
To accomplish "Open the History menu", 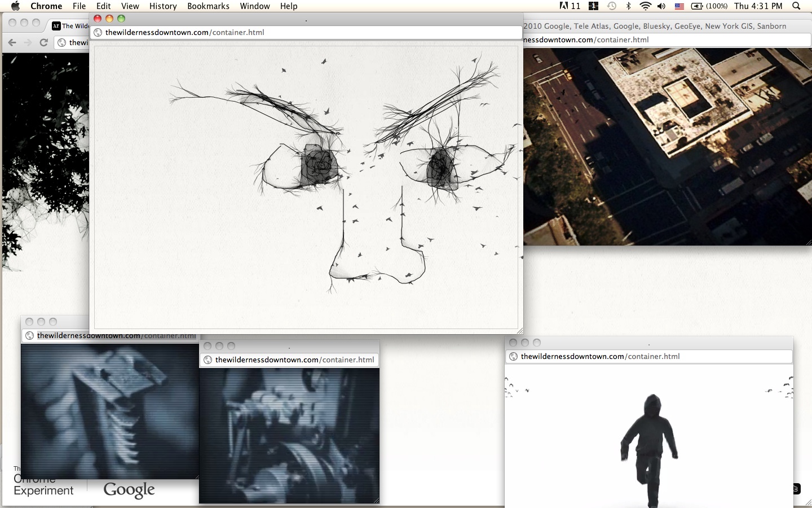I will (x=163, y=6).
